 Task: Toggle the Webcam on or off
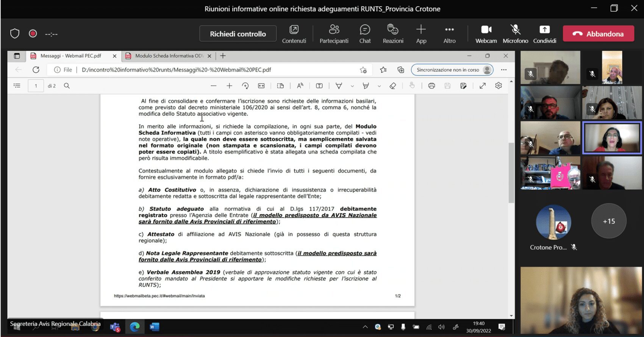point(486,34)
